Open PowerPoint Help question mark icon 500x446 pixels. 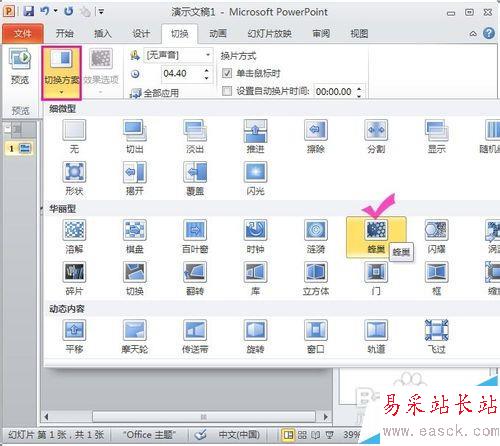[x=489, y=33]
